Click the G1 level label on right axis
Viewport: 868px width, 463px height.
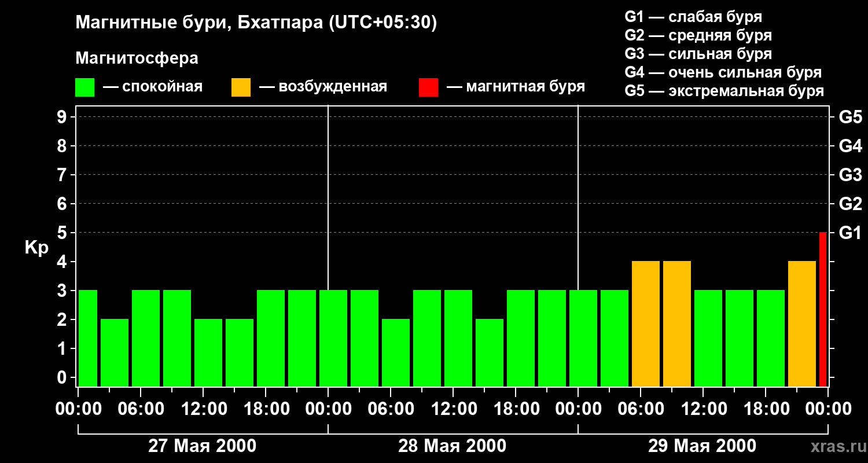[x=850, y=233]
